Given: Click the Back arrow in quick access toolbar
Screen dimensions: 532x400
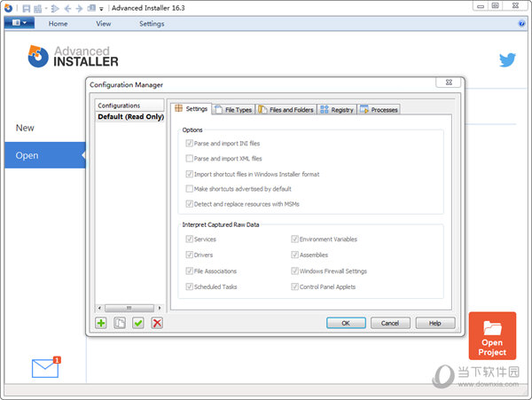Looking at the screenshot, I should click(67, 8).
